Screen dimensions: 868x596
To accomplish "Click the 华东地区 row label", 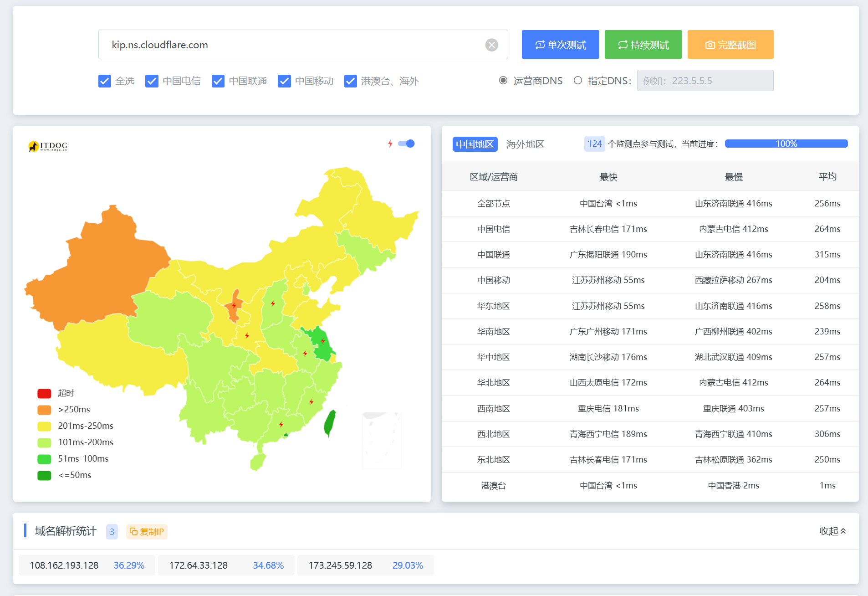I will (x=494, y=306).
